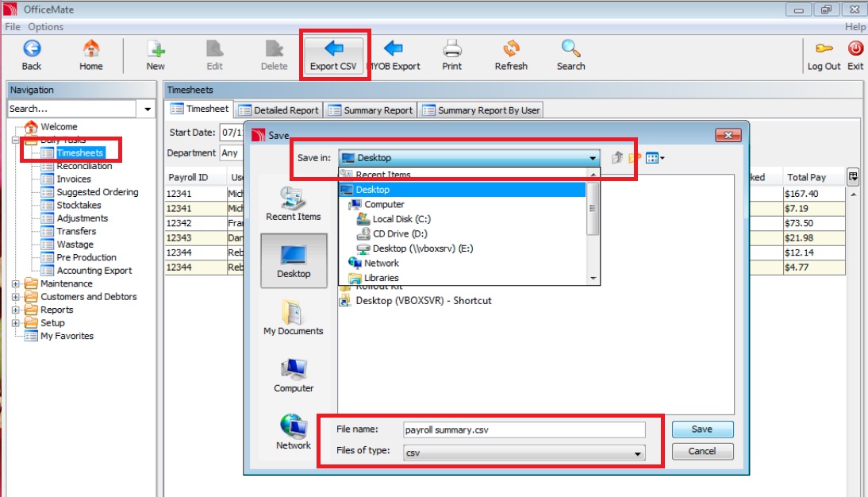868x497 pixels.
Task: Create a New timesheet entry
Action: coord(156,55)
